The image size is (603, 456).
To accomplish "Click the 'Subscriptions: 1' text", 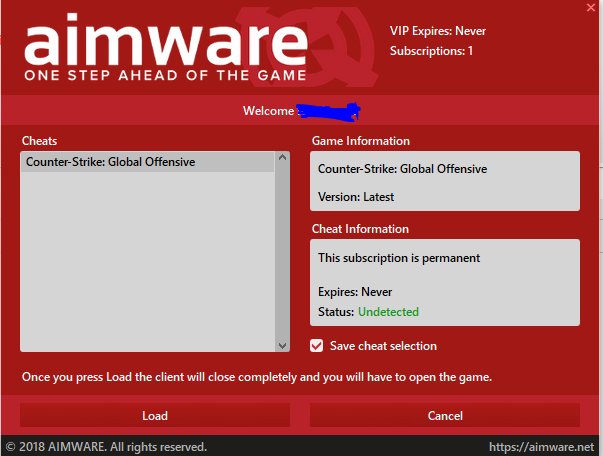I will (431, 51).
